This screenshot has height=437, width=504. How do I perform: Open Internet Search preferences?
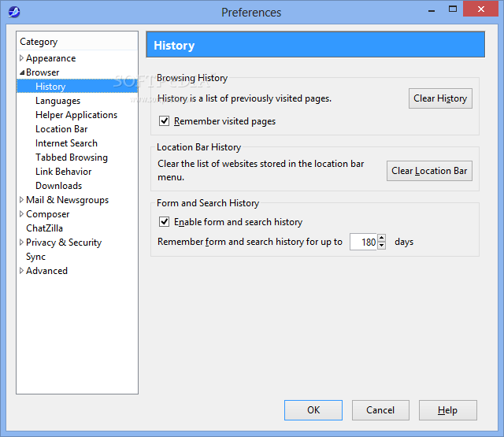pyautogui.click(x=66, y=143)
